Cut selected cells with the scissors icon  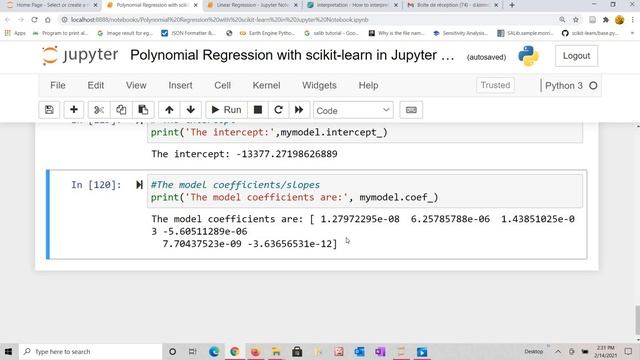tap(99, 110)
